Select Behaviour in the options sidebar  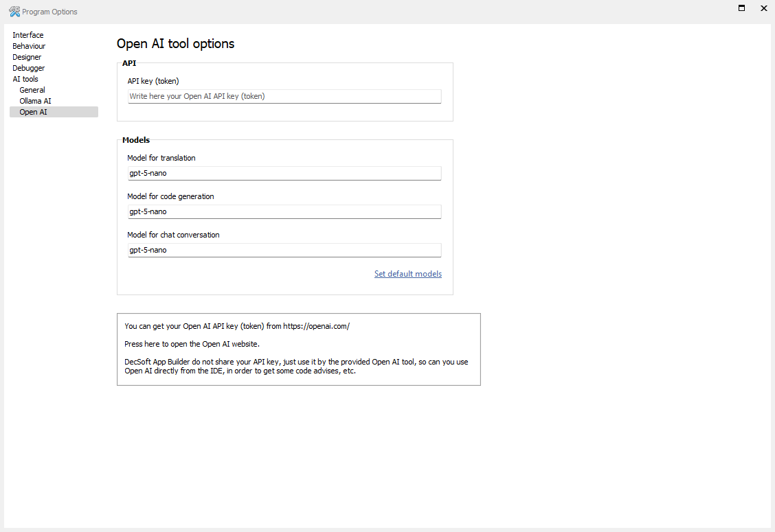pyautogui.click(x=29, y=46)
